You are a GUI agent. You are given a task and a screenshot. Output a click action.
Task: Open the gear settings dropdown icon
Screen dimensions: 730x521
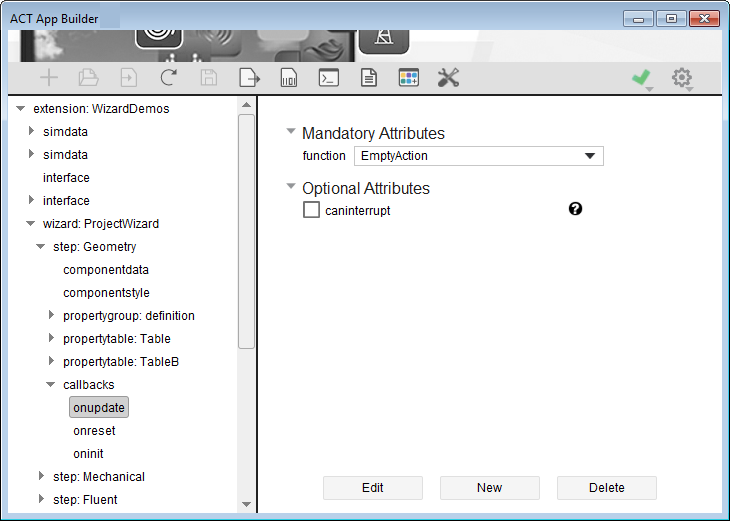682,78
